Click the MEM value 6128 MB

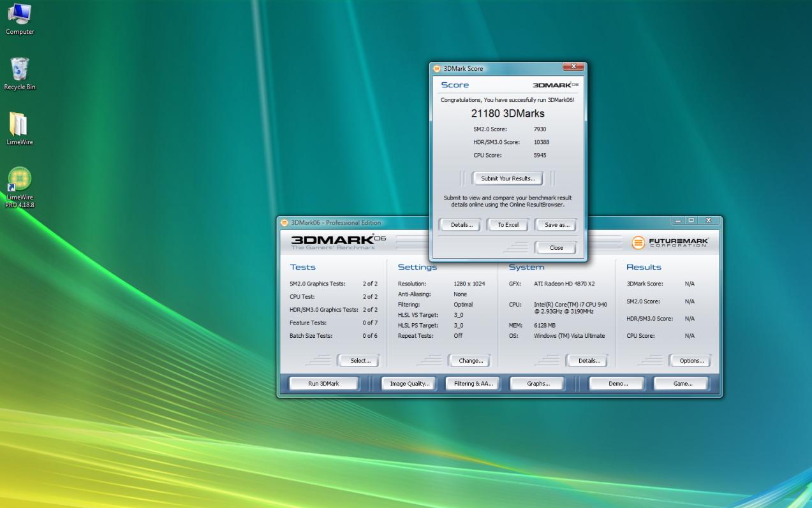[x=544, y=326]
